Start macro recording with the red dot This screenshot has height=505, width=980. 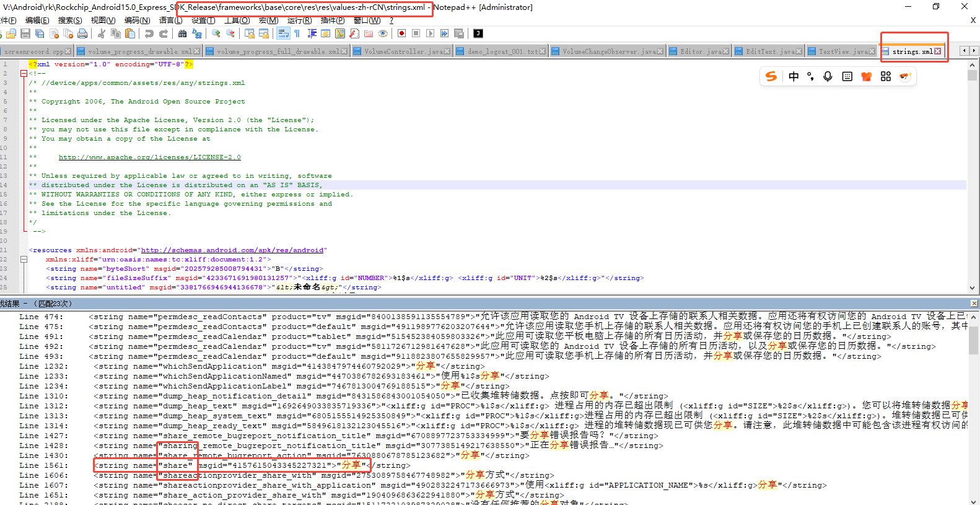[401, 33]
